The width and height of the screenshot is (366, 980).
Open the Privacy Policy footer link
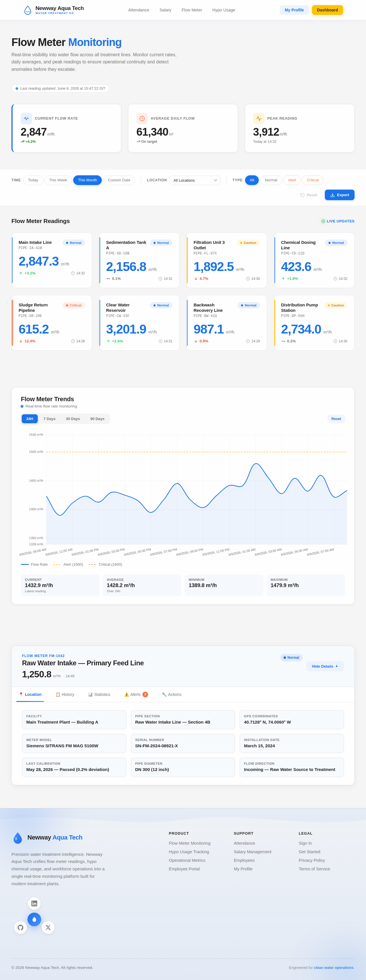(x=312, y=860)
